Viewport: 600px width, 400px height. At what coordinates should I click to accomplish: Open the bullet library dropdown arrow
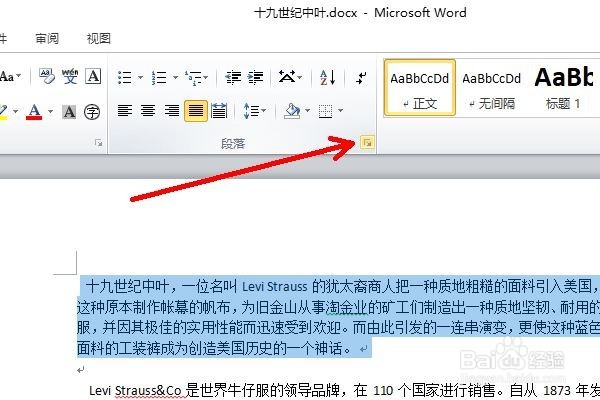140,78
